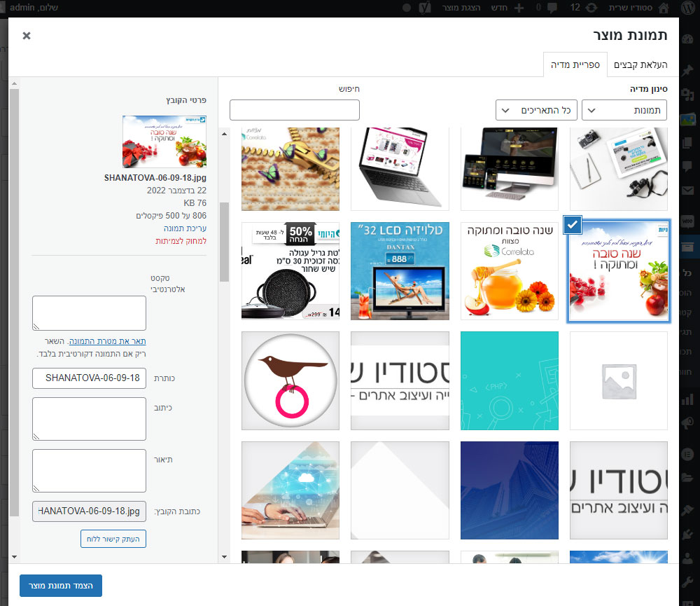Image resolution: width=700 pixels, height=606 pixels.
Task: Click the עריכת תמונה link
Action: (185, 228)
